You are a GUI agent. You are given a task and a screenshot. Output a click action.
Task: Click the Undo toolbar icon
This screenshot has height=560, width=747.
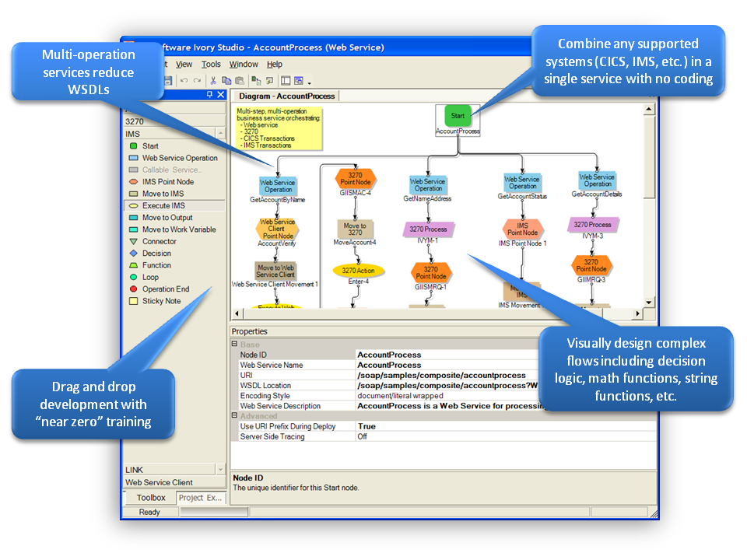tap(184, 81)
